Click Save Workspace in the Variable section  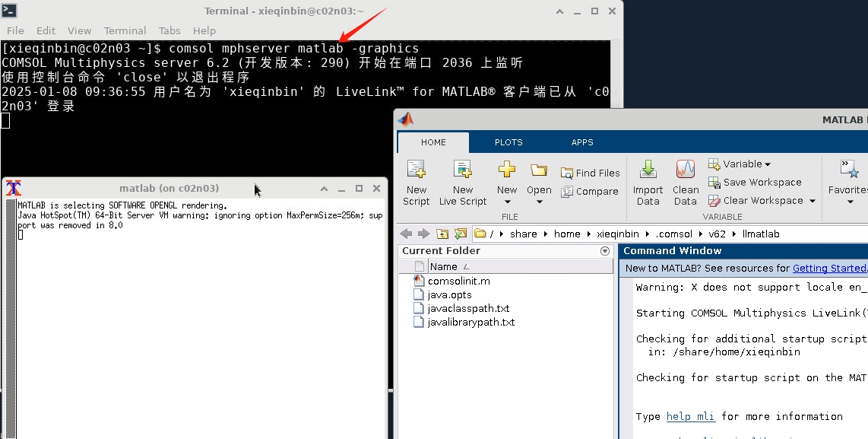pos(755,183)
